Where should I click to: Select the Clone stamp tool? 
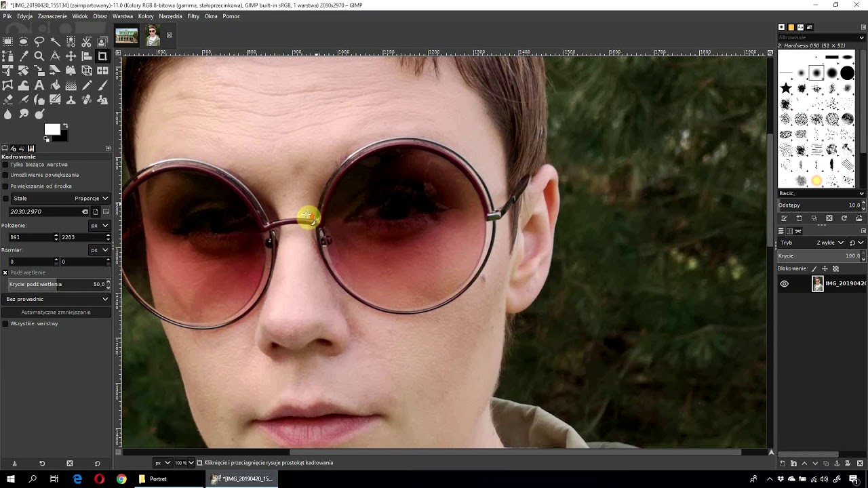coord(71,100)
